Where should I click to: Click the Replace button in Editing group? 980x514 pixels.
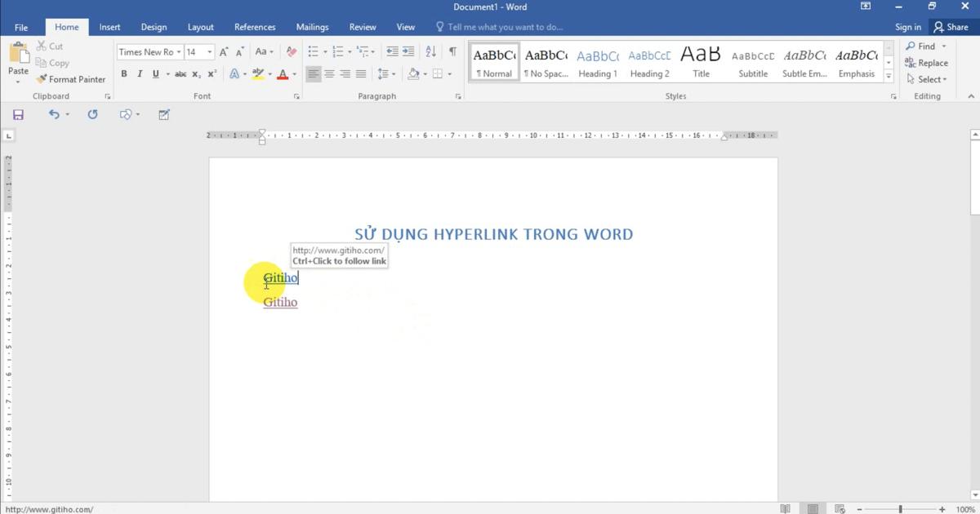927,63
